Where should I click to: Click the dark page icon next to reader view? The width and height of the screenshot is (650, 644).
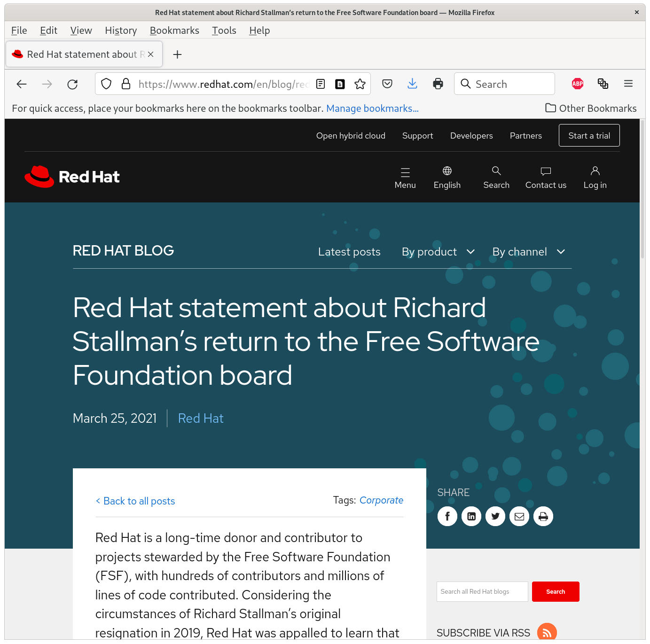pos(340,84)
